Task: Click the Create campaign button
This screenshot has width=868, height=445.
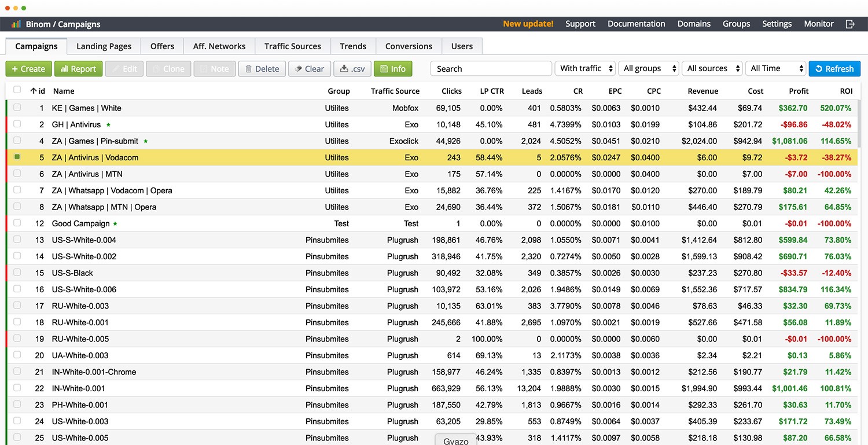Action: pos(29,69)
